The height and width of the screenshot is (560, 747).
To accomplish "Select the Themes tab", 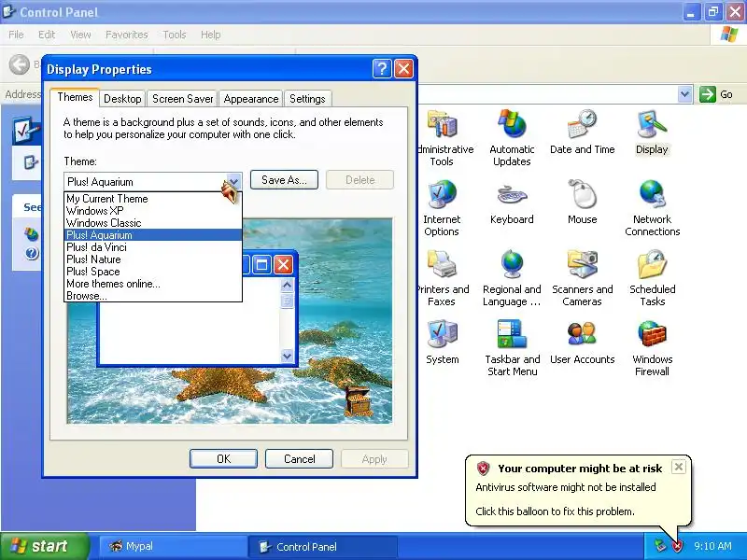I will [x=75, y=97].
